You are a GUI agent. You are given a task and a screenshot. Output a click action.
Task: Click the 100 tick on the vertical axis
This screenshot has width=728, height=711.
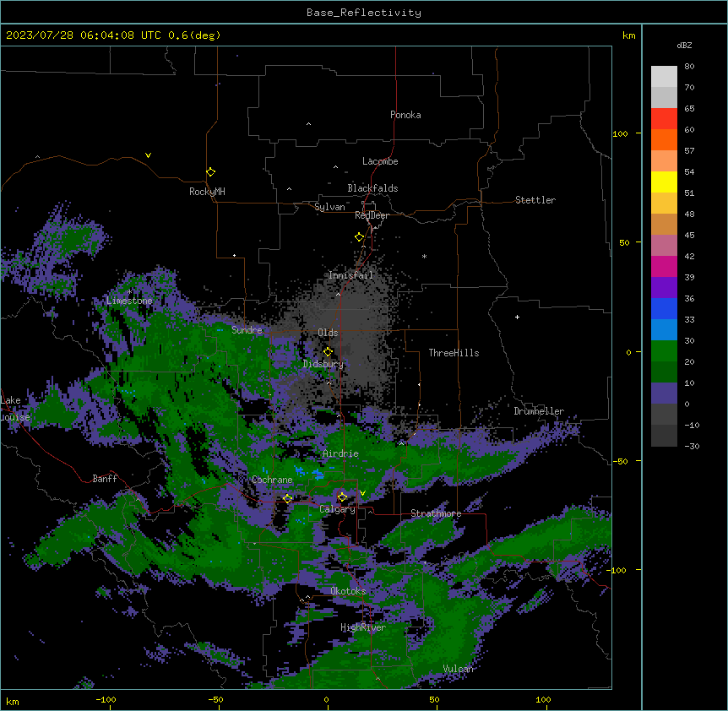tap(620, 133)
